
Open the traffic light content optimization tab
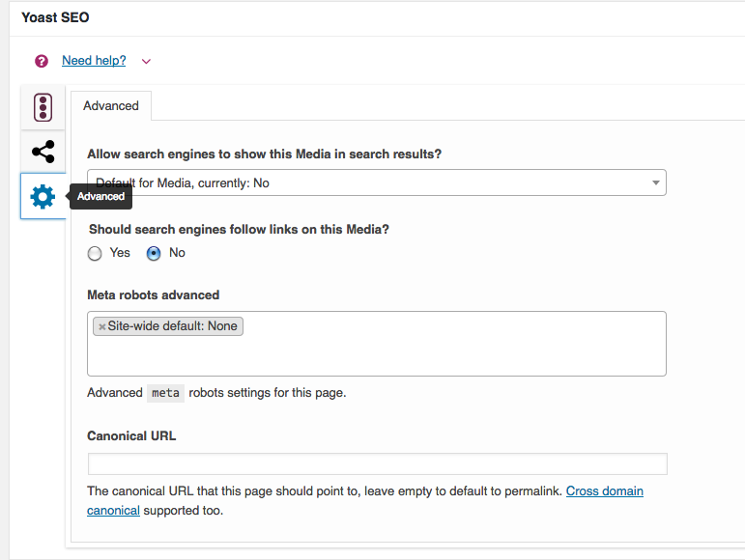43,107
